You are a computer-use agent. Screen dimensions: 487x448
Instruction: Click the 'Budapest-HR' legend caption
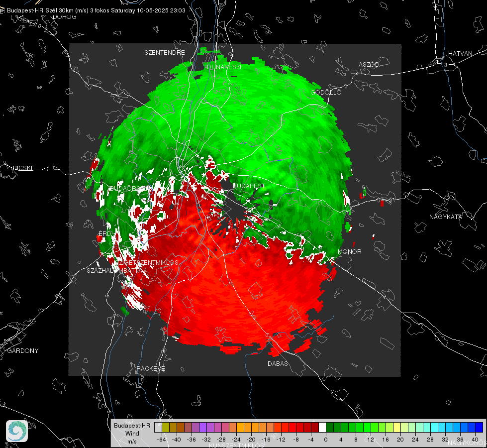[x=132, y=425]
